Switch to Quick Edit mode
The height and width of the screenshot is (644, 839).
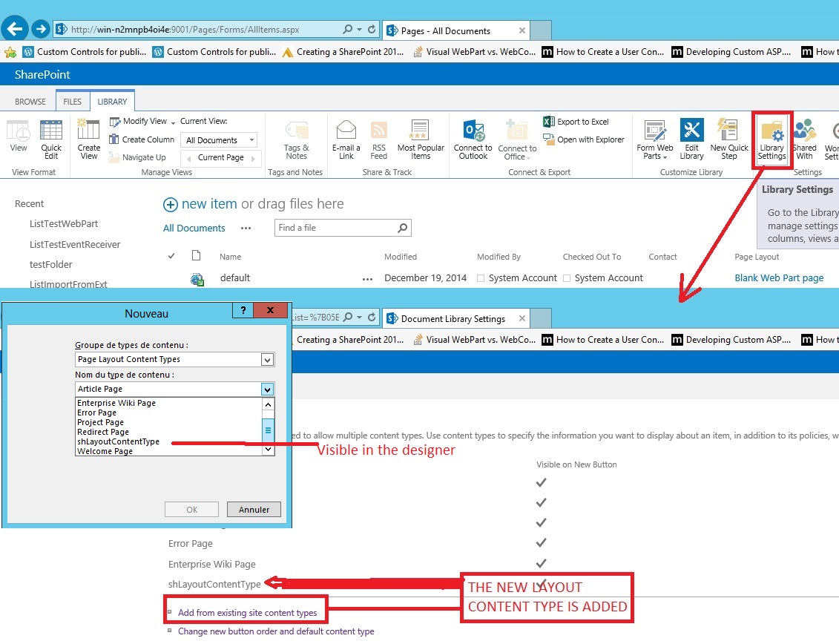click(51, 139)
